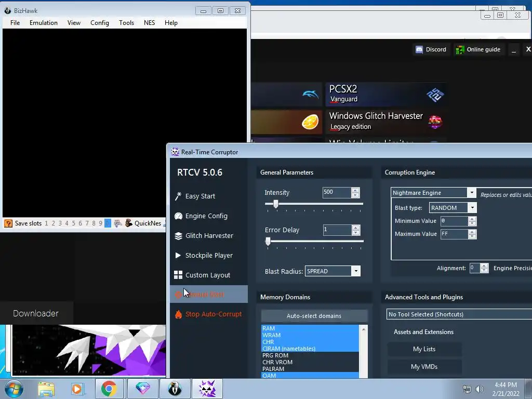Open the Windows Start menu
Image resolution: width=532 pixels, height=399 pixels.
tap(13, 389)
